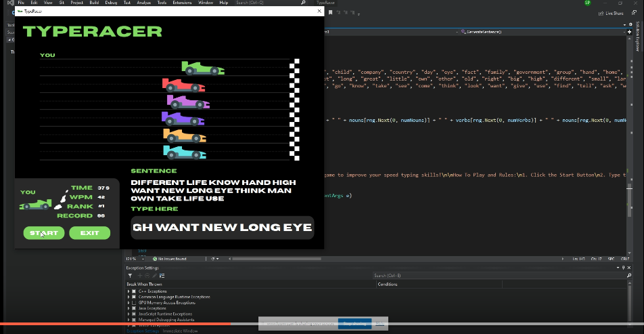Click the user account avatar SP
This screenshot has height=334, width=644.
587,3
